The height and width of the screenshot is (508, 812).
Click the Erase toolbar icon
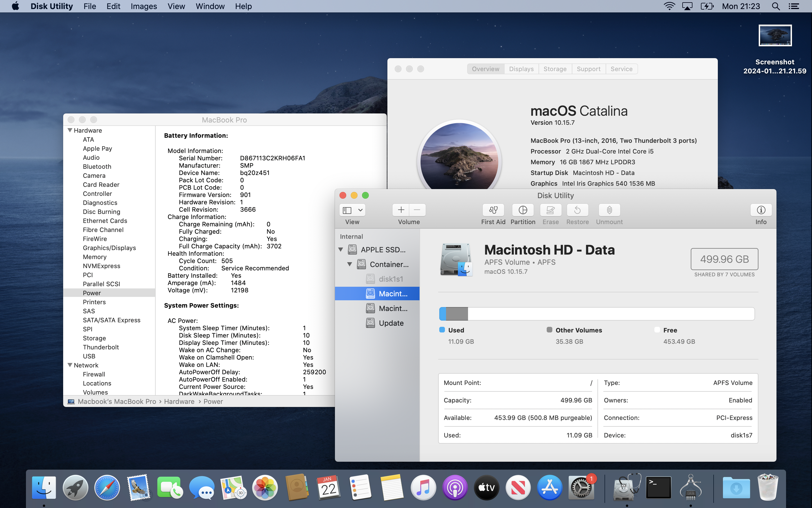point(550,210)
